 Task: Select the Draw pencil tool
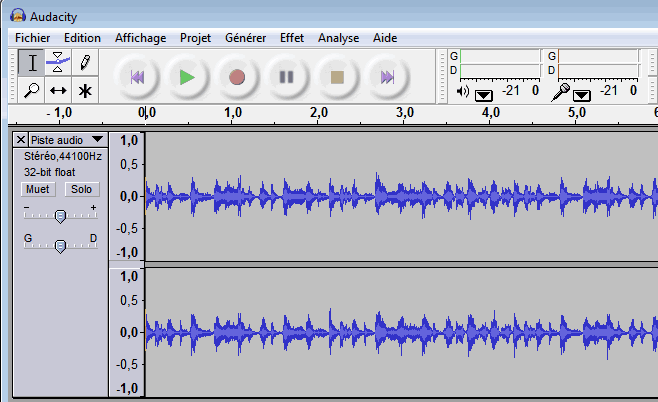point(86,63)
